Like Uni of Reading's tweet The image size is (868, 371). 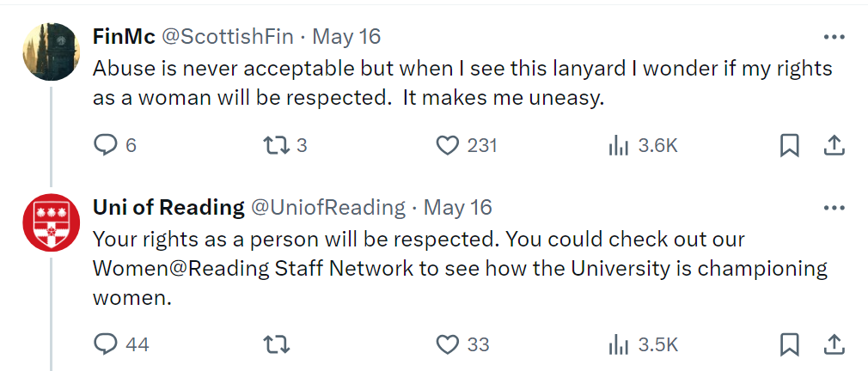[x=448, y=344]
